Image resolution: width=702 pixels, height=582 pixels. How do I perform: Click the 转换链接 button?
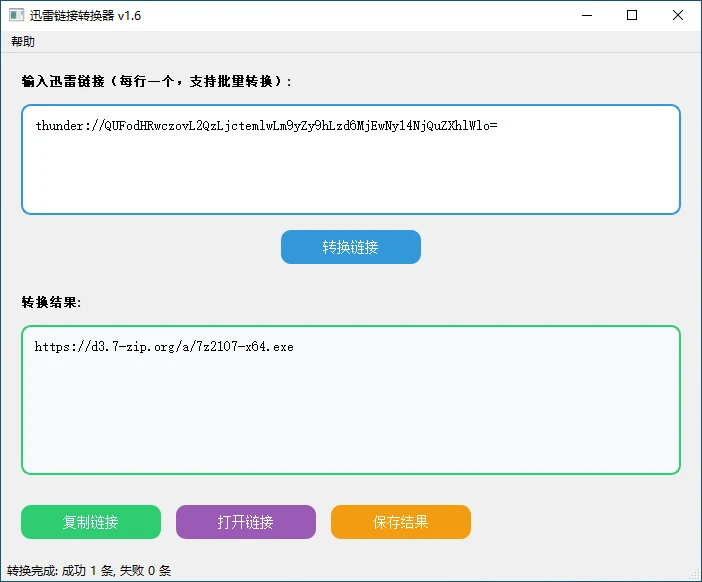350,247
